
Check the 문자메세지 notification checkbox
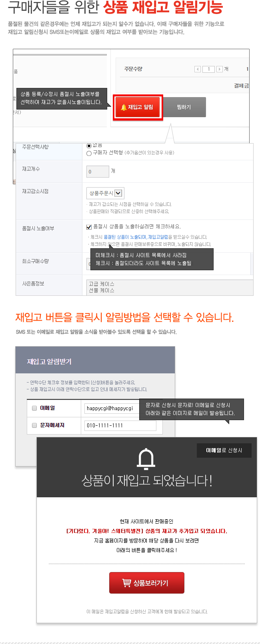(x=34, y=425)
